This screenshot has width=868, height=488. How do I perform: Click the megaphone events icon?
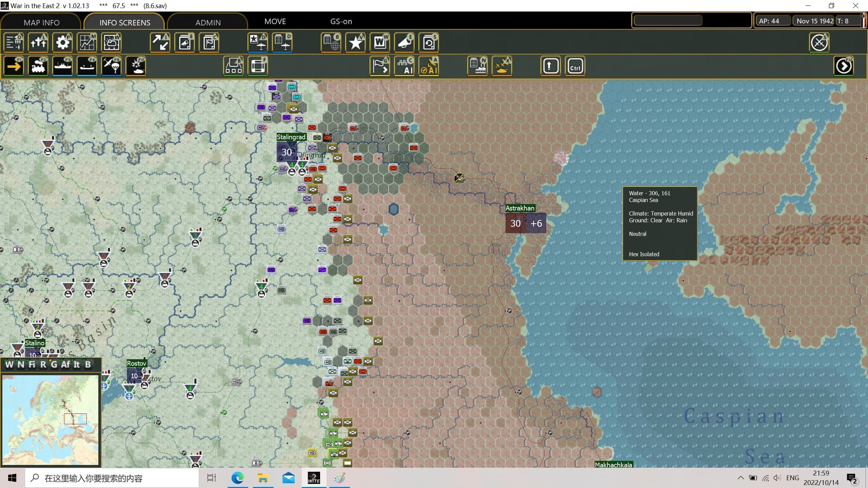tap(405, 42)
